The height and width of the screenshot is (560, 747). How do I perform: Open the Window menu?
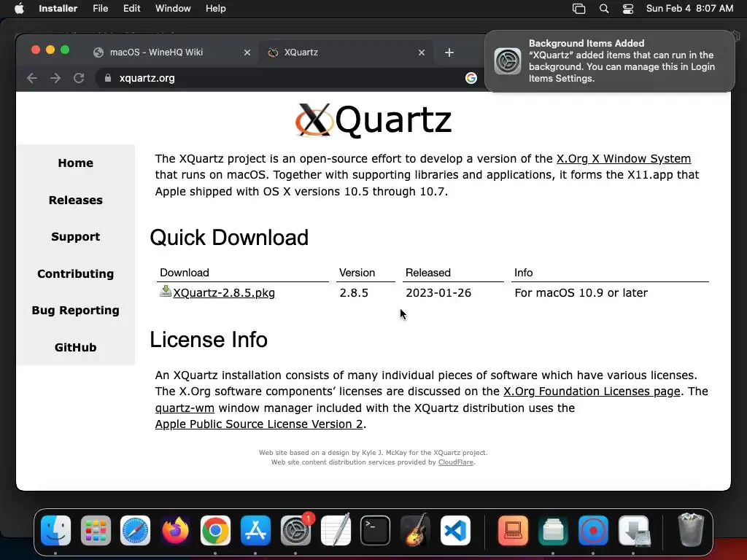(173, 9)
